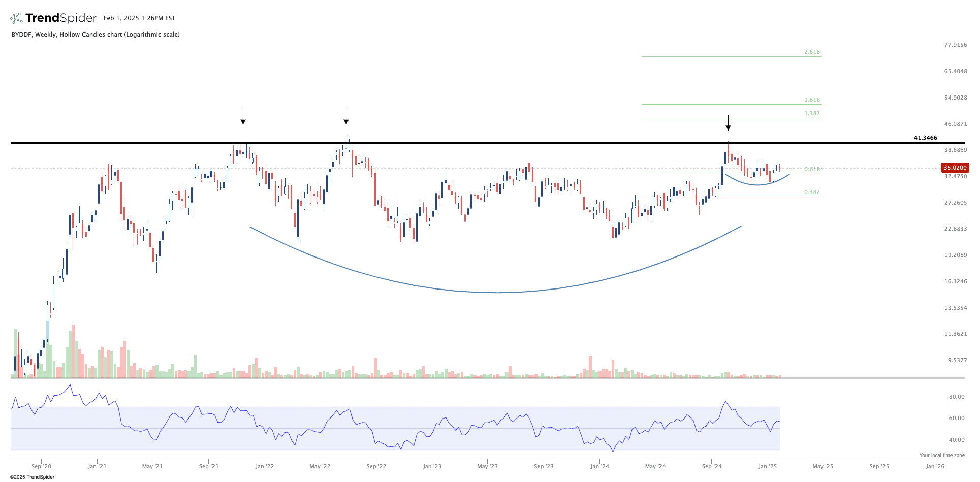
Task: Click the Sep '20 time axis label
Action: coord(41,466)
